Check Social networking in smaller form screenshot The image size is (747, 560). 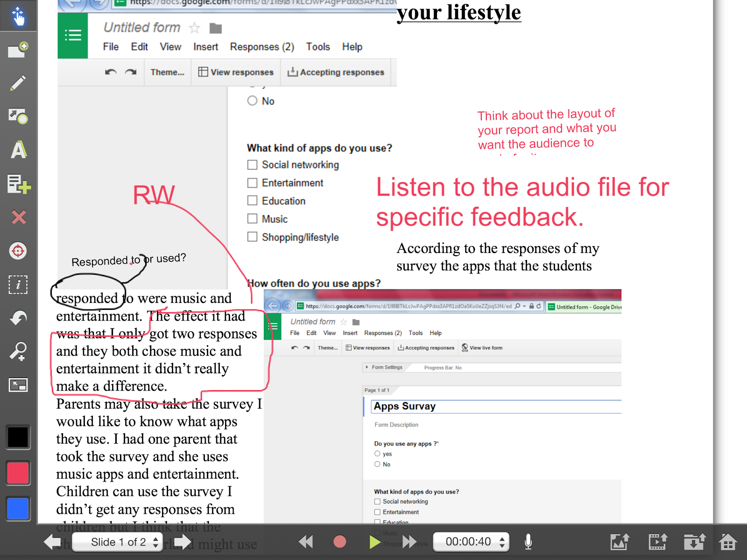[x=377, y=502]
